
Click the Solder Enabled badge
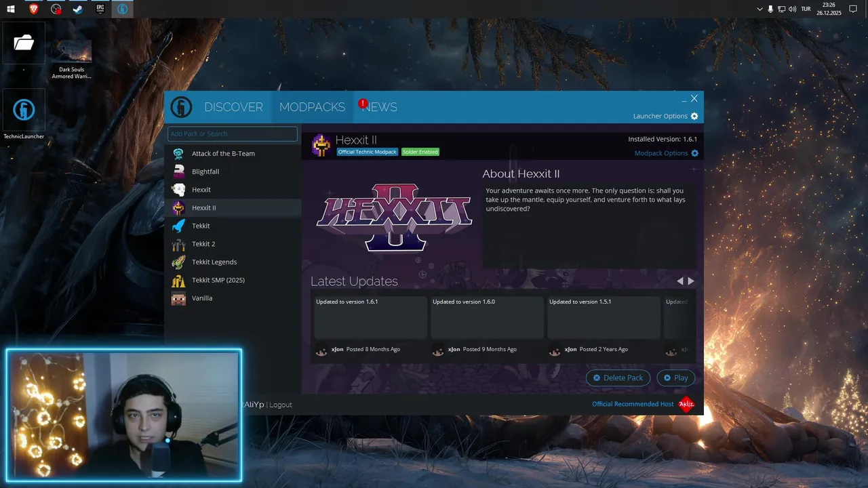[x=420, y=152]
